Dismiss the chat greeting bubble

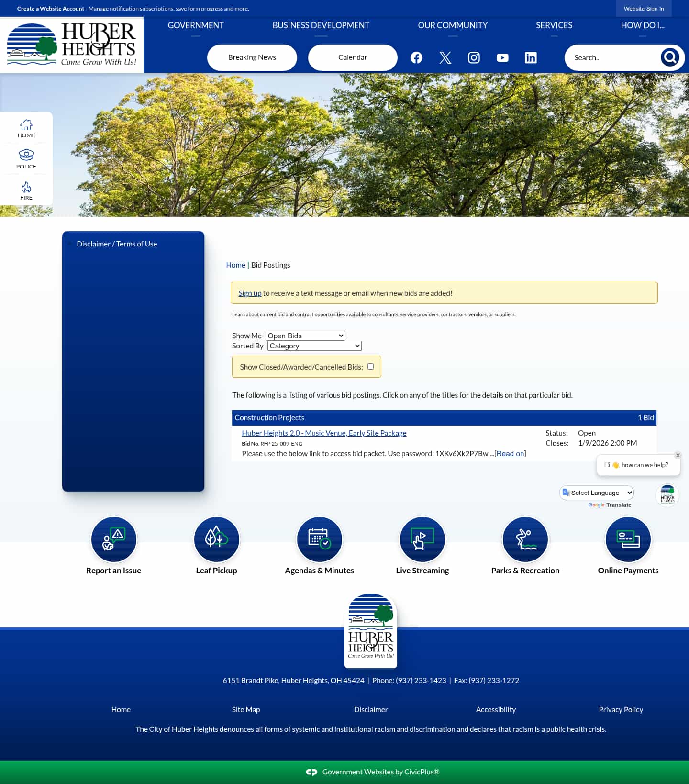pos(678,455)
